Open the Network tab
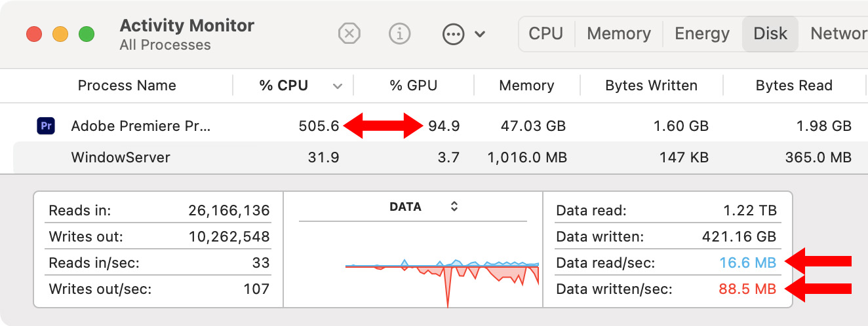 pos(839,33)
